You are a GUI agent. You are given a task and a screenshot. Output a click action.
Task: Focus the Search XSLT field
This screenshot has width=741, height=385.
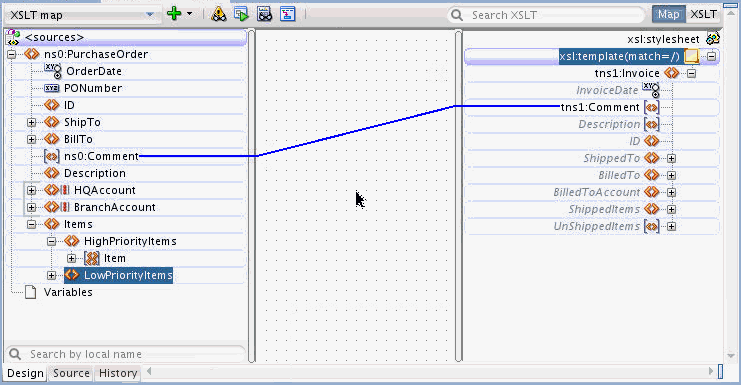pyautogui.click(x=546, y=15)
